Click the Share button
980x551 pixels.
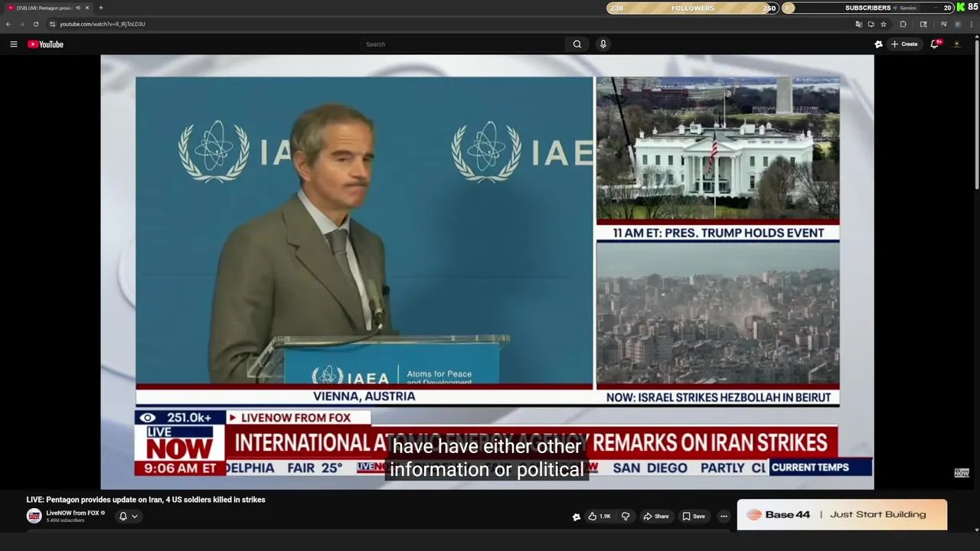pyautogui.click(x=656, y=517)
